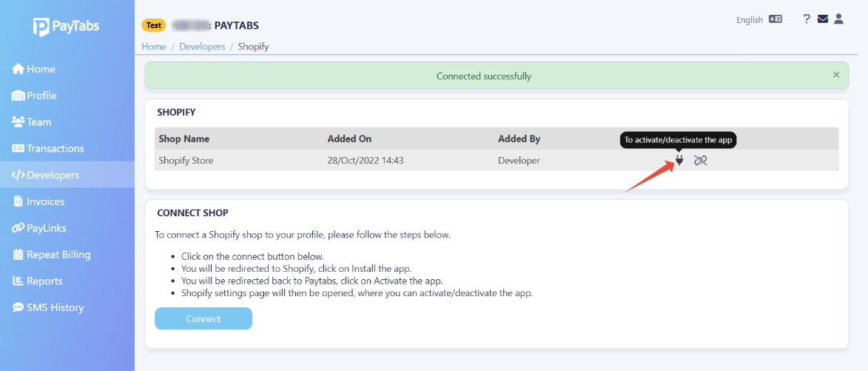Click the Added By column header

pos(519,138)
